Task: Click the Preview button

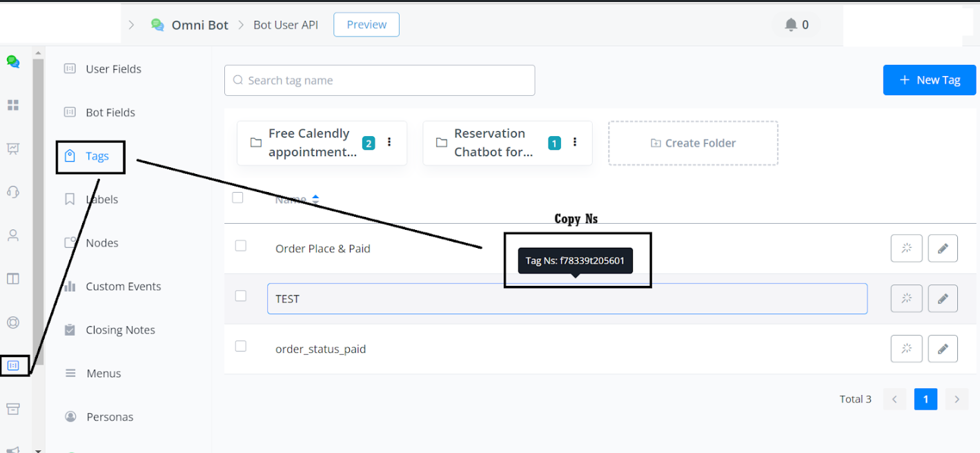Action: coord(366,25)
